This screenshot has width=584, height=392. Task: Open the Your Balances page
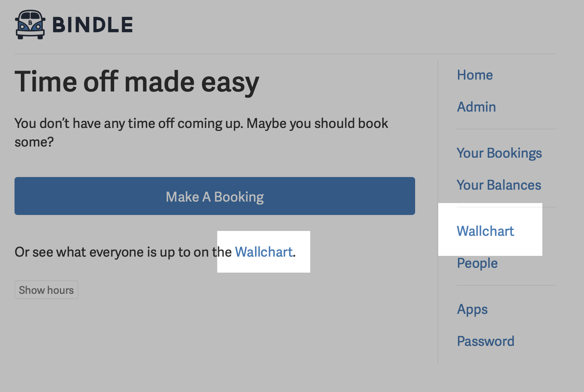[498, 185]
